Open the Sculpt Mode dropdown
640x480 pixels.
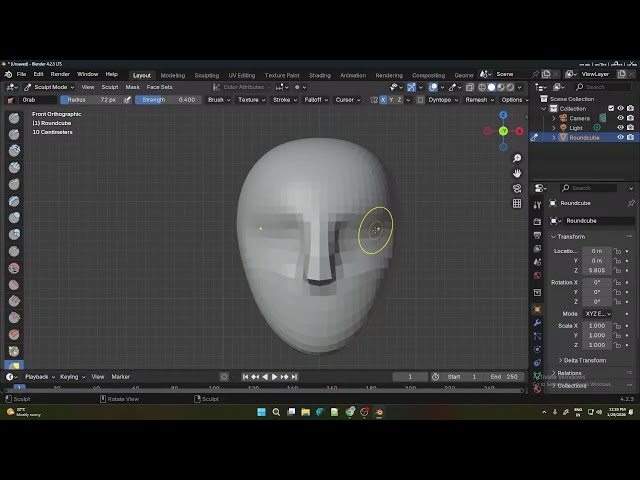[49, 87]
